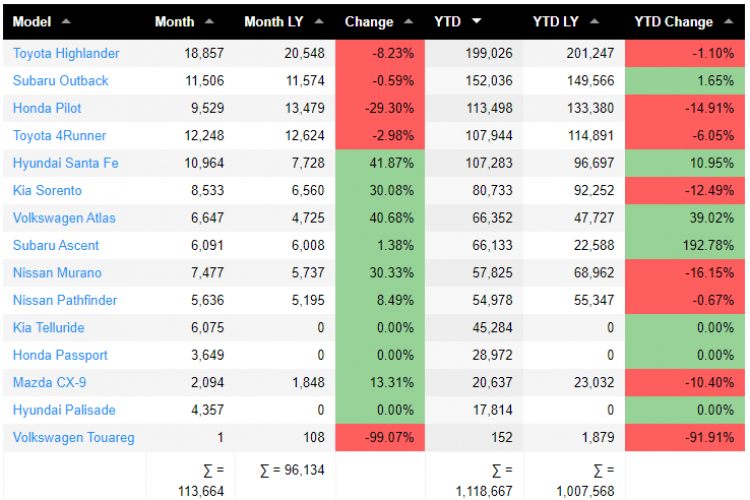750x500 pixels.
Task: Open the Honda Passport link
Action: (60, 355)
